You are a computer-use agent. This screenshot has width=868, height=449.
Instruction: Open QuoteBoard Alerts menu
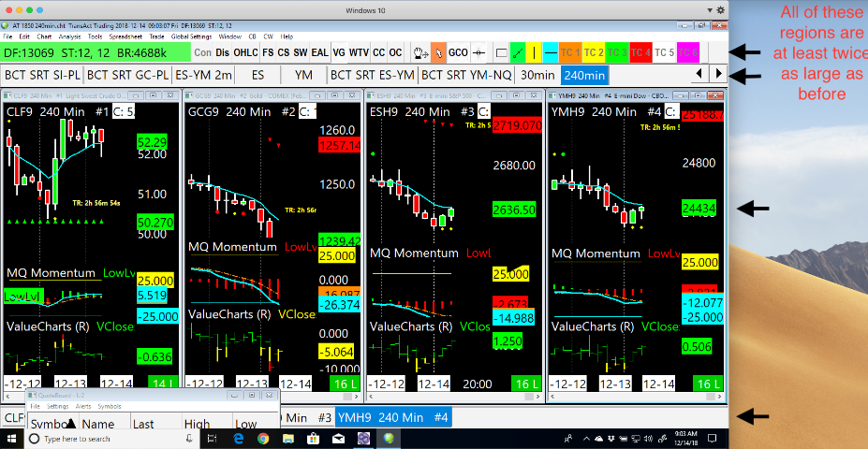pyautogui.click(x=83, y=406)
